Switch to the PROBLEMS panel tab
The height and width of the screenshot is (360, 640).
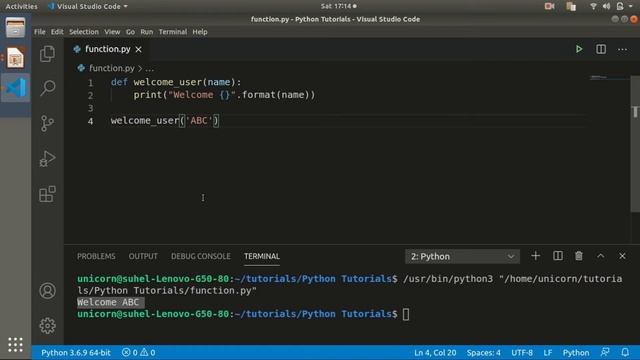[x=96, y=256]
